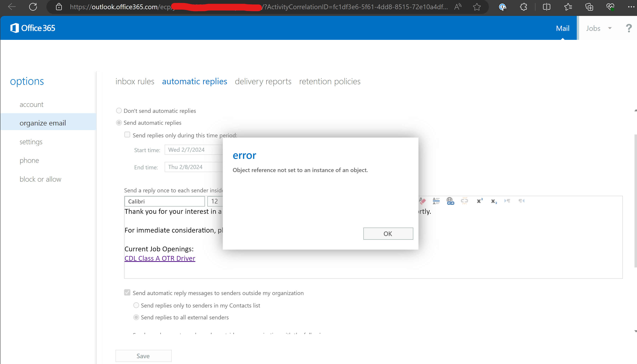Click the Insert Hyperlink globe icon
The height and width of the screenshot is (364, 637).
click(450, 201)
